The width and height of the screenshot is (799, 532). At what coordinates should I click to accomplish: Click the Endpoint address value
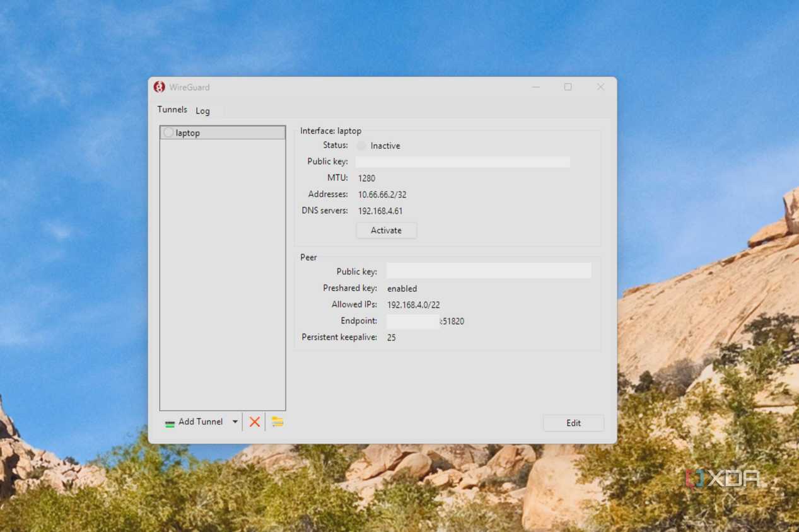426,321
